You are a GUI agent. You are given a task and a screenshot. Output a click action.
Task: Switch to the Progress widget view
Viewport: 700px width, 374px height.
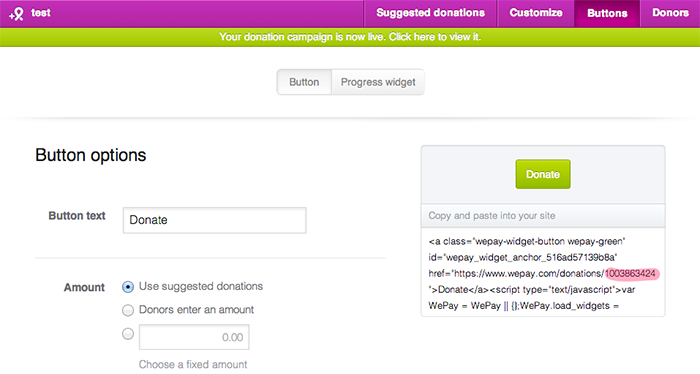tap(378, 82)
